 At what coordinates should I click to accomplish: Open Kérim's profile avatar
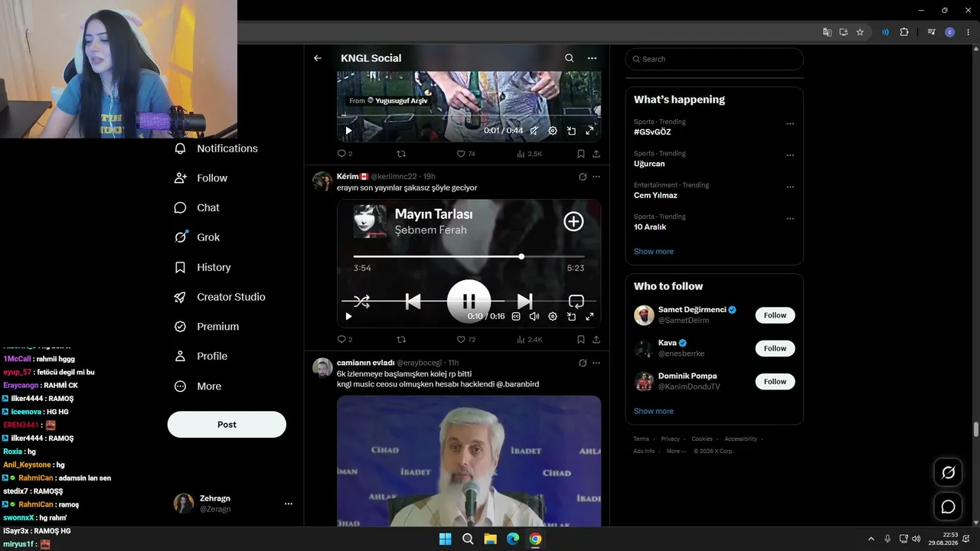click(x=322, y=181)
